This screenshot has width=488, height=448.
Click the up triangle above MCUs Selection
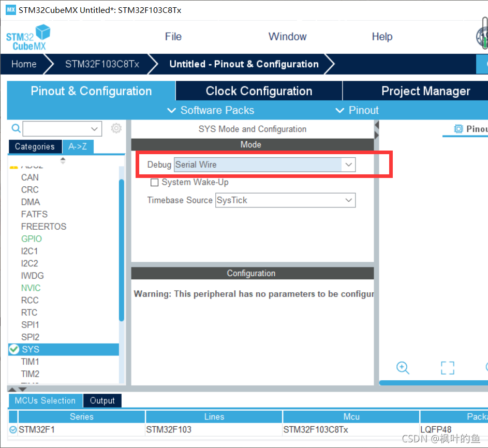[x=12, y=389]
